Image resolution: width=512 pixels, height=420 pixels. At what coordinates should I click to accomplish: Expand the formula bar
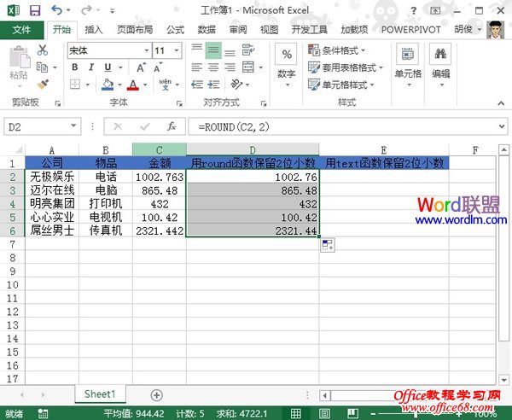pos(502,126)
